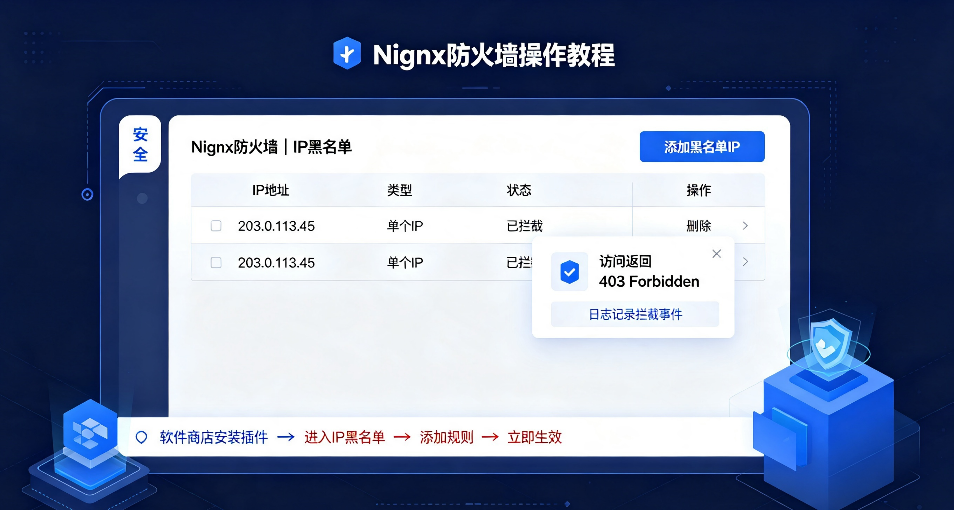Click the first row IP address 203.0.113.45
Image resolution: width=954 pixels, height=510 pixels.
[x=276, y=226]
